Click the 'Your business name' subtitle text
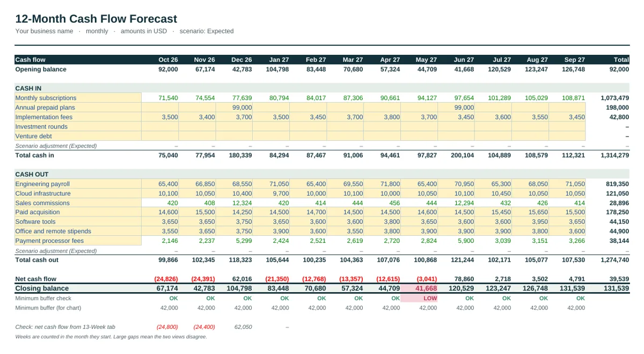 44,31
